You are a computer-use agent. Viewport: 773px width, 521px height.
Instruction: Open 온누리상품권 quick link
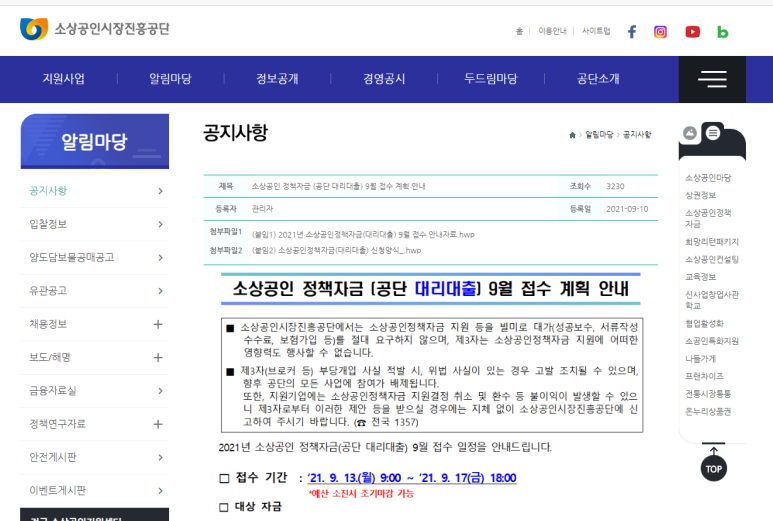(708, 412)
